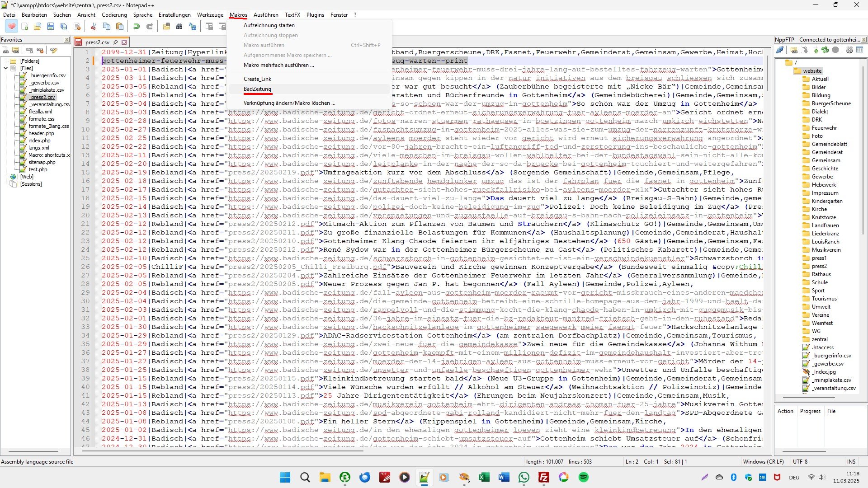This screenshot has height=488, width=868.
Task: Click the Cut scissors toolbar icon
Action: (x=94, y=27)
